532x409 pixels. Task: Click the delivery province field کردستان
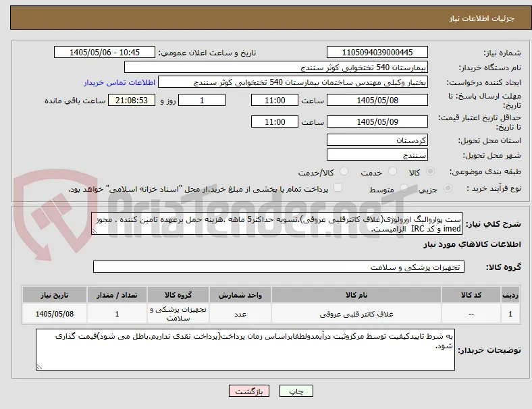pyautogui.click(x=377, y=140)
